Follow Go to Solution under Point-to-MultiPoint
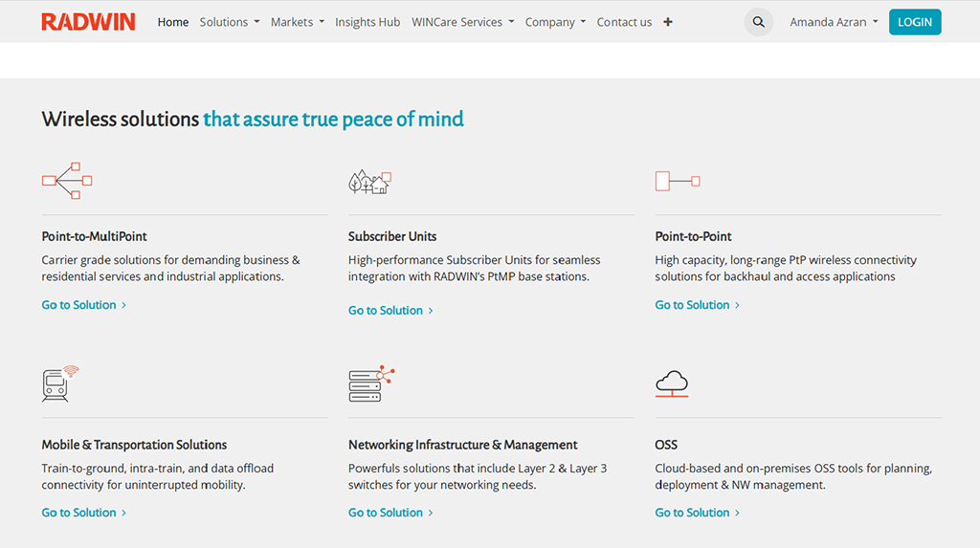The width and height of the screenshot is (980, 548). point(83,305)
